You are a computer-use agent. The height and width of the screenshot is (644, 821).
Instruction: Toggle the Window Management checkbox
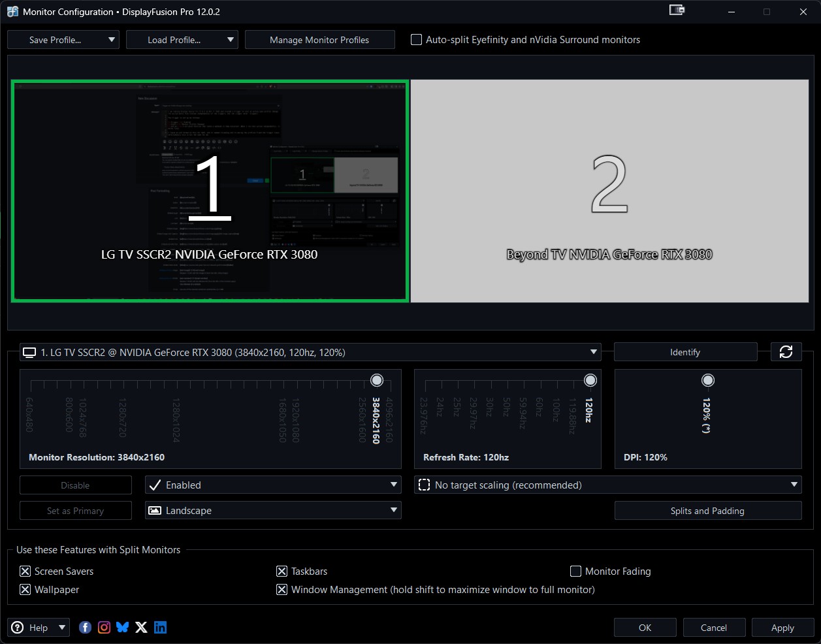(x=282, y=590)
